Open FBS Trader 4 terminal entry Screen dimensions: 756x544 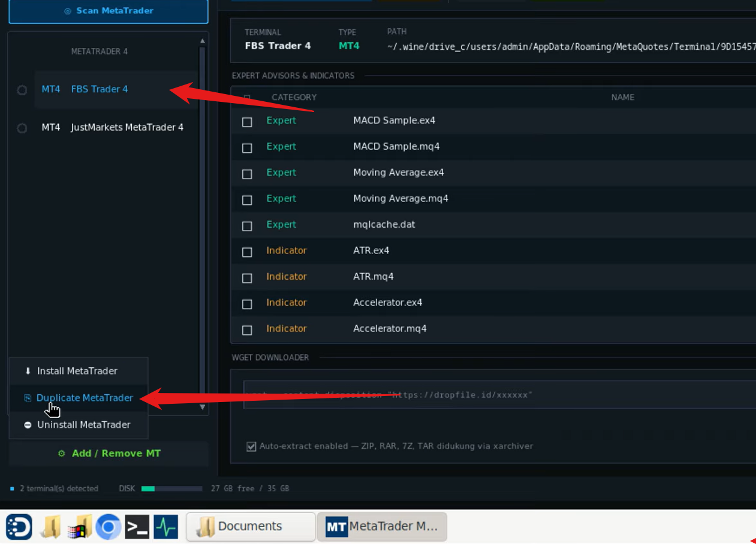click(x=116, y=89)
